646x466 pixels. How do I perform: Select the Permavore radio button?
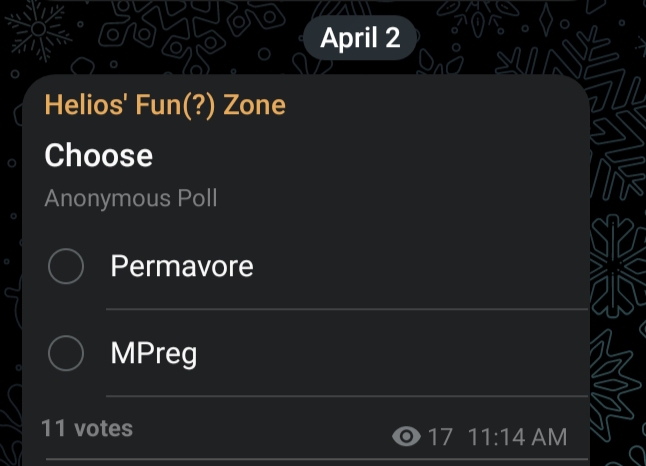tap(66, 267)
